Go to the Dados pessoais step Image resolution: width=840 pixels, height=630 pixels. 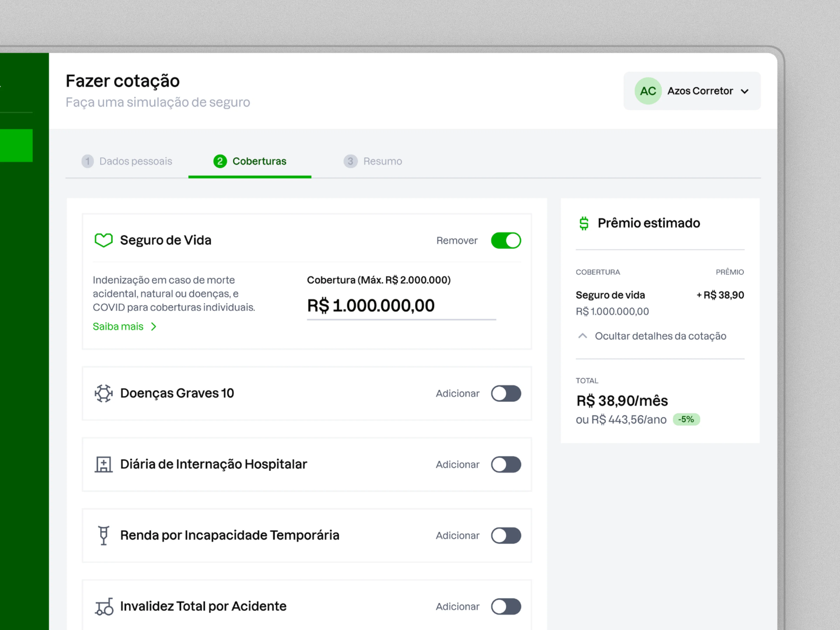[127, 161]
